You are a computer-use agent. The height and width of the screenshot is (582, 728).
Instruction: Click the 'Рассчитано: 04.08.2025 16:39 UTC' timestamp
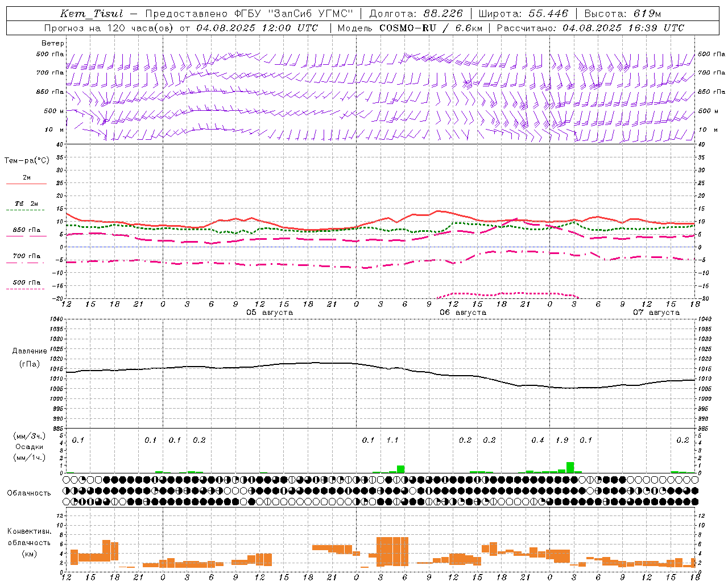click(590, 28)
